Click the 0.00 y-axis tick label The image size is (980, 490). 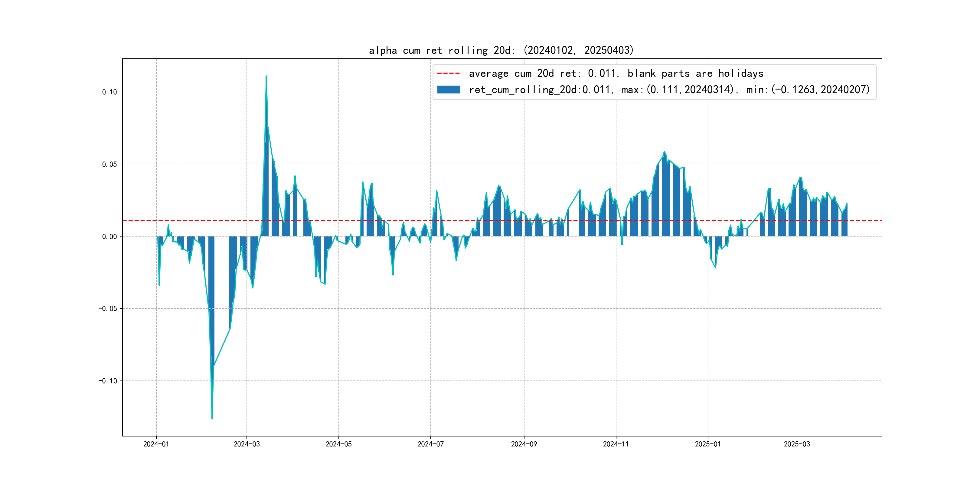[x=109, y=237]
